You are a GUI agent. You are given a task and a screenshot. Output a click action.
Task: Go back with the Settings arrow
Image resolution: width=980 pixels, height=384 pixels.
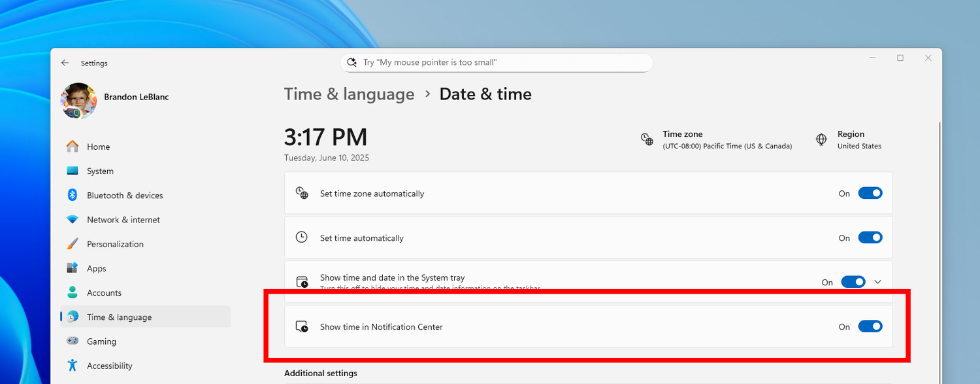pyautogui.click(x=65, y=63)
